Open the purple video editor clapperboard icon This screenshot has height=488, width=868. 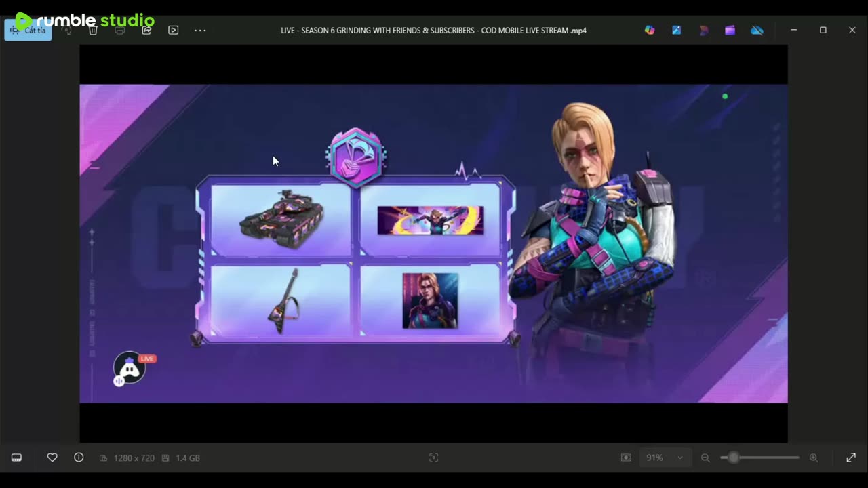(x=730, y=30)
